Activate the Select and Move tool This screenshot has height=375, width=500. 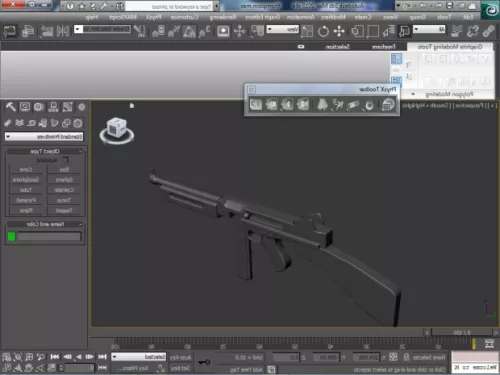(339, 31)
